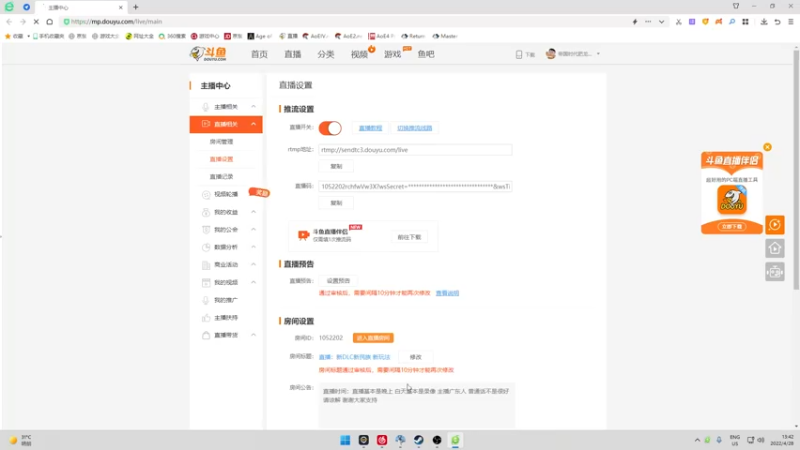Viewport: 800px width, 450px height.
Task: Click the rtmp address input field
Action: (x=415, y=150)
